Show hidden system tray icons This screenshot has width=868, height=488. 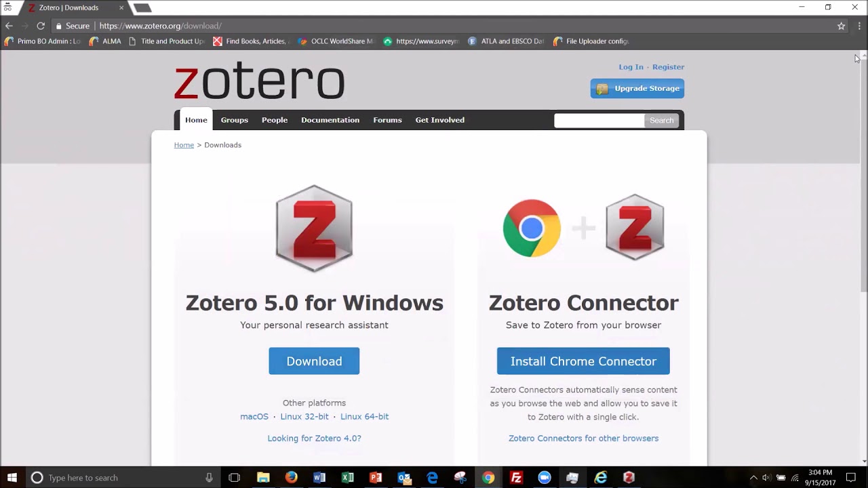[x=753, y=478]
